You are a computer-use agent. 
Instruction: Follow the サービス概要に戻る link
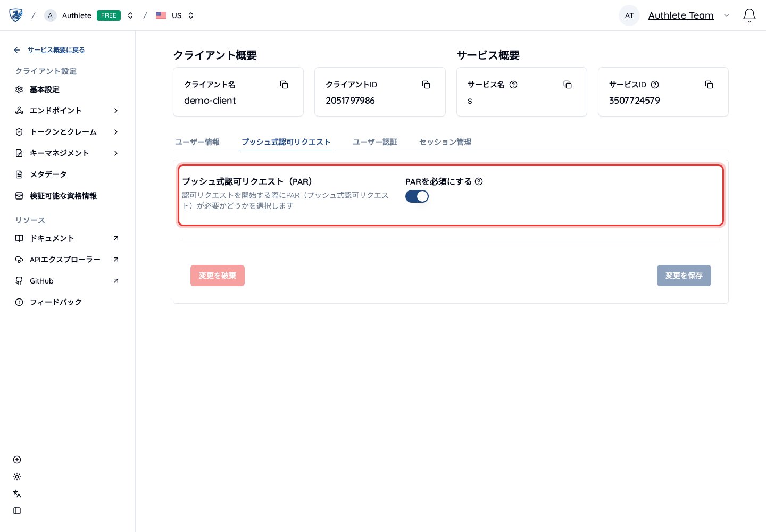[56, 50]
